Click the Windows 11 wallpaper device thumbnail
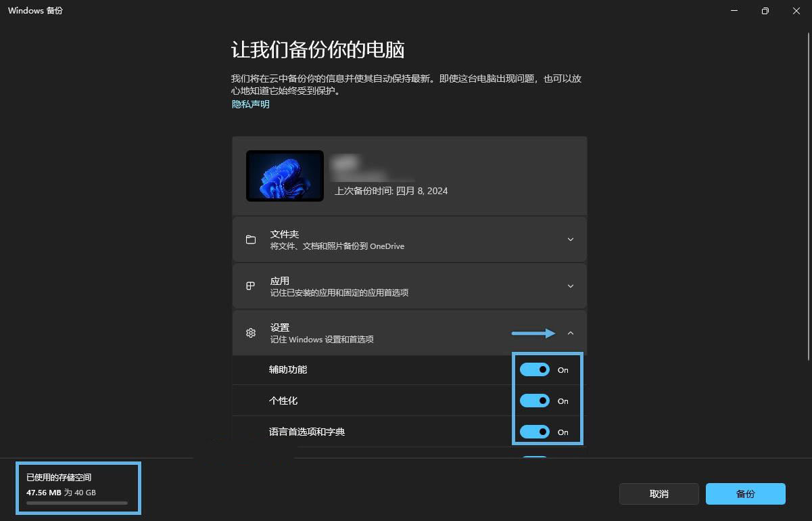The width and height of the screenshot is (812, 521). 285,176
